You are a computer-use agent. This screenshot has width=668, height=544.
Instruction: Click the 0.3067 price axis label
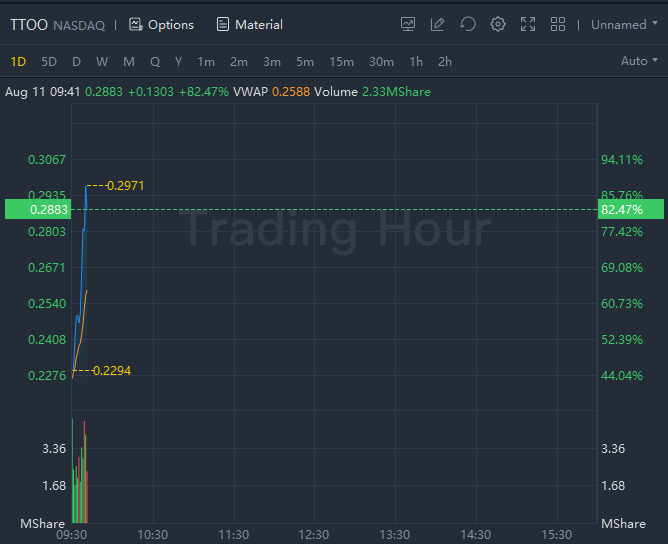point(47,160)
